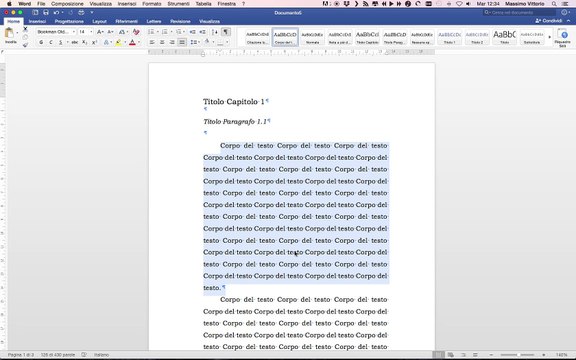Screen dimensions: 576x360
Task: Click the Titolo Capitolo 1 heading text
Action: click(234, 102)
